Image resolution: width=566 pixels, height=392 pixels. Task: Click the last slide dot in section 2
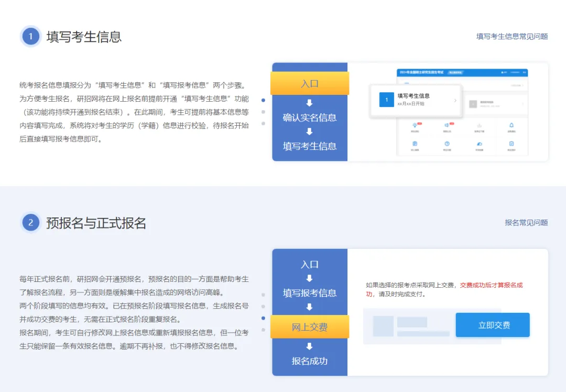coord(263,330)
